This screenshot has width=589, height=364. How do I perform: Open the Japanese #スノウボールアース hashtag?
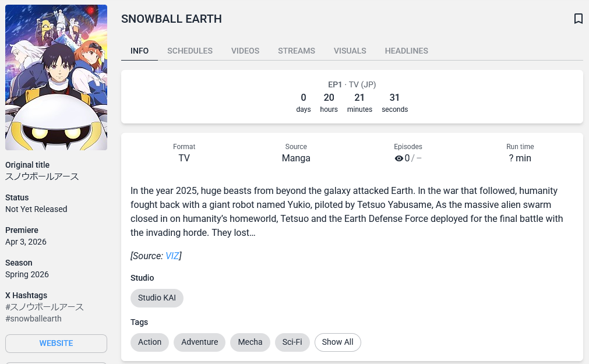(x=44, y=307)
